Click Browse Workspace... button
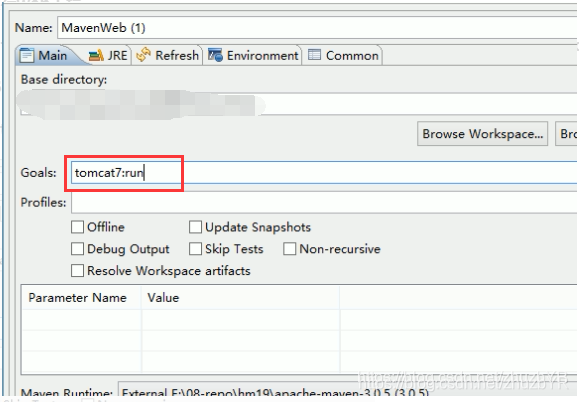 click(482, 134)
